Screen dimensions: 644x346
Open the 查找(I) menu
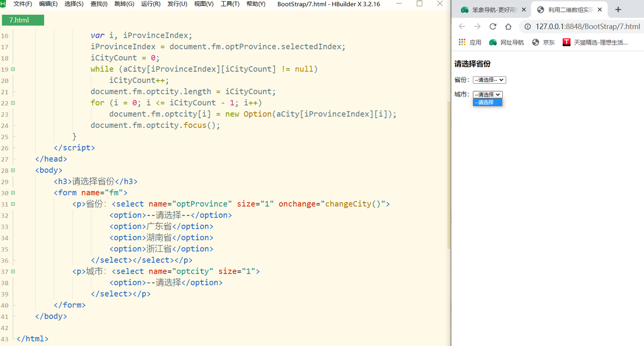tap(99, 4)
